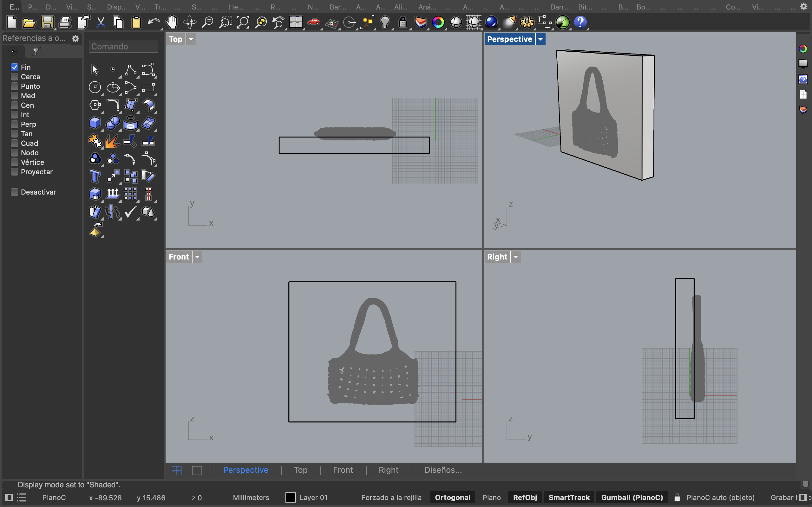812x507 pixels.
Task: Click the Layer 01 black color swatch
Action: click(x=290, y=497)
